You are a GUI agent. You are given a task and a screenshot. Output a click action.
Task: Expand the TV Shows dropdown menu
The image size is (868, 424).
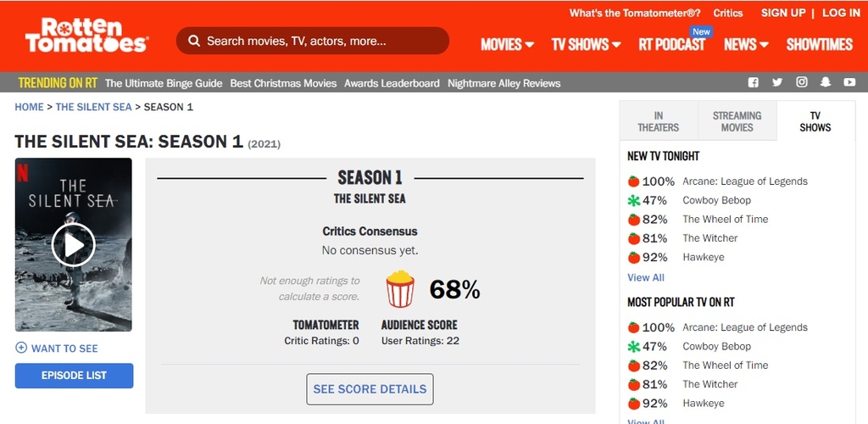(586, 44)
